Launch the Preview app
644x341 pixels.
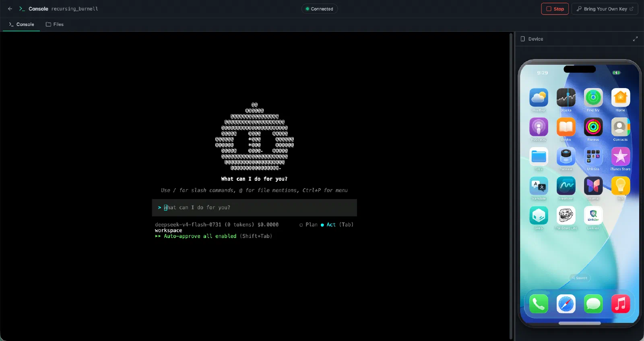(566, 156)
